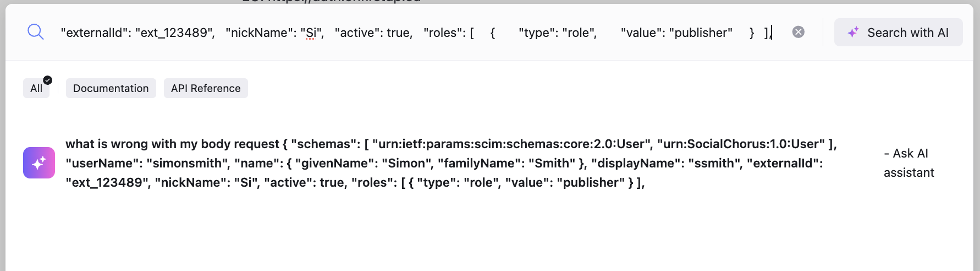
Task: Place cursor on "ext_123489" in search field
Action: point(175,33)
